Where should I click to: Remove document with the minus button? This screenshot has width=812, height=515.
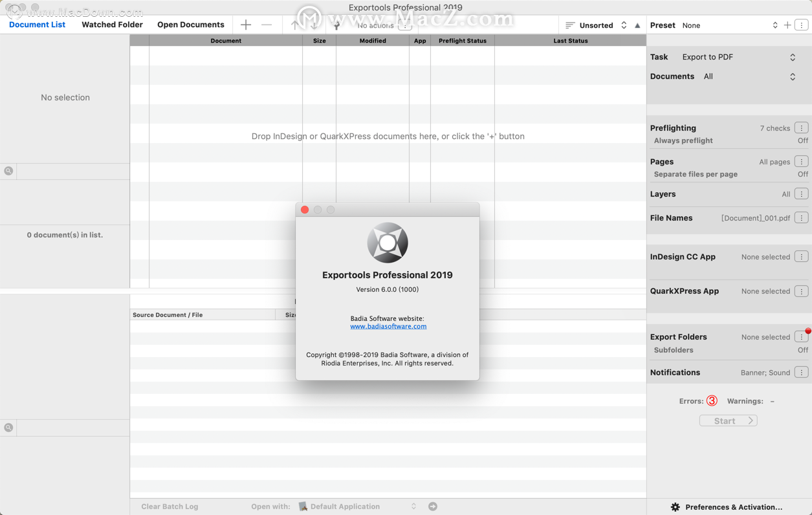(x=267, y=25)
